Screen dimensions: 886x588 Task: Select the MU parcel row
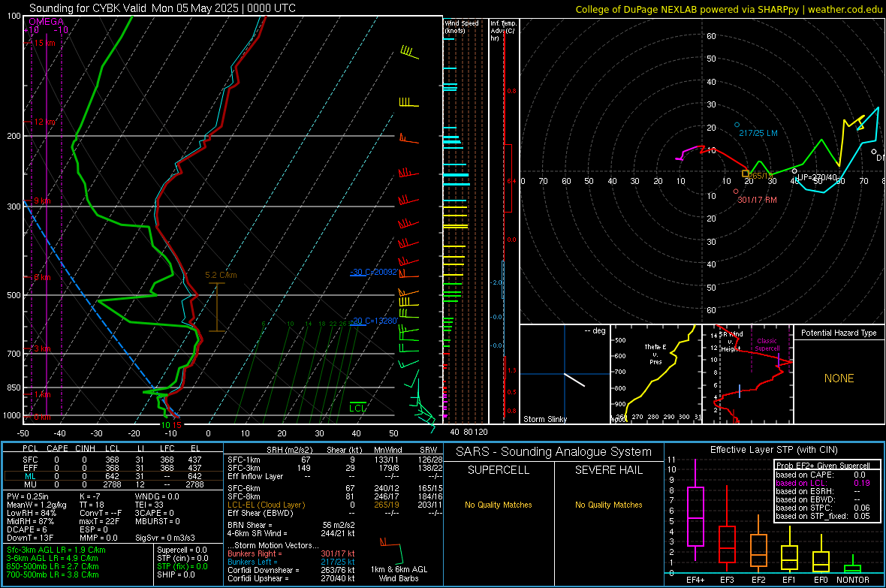pos(113,484)
